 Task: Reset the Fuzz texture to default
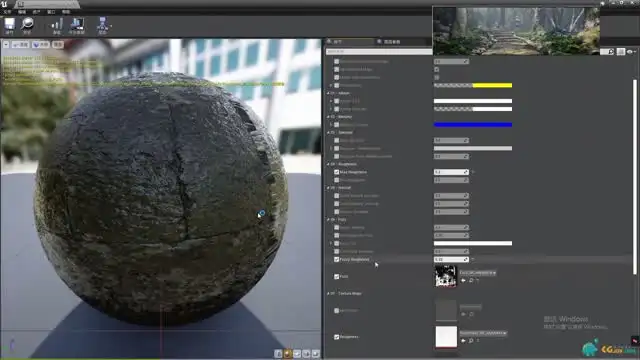(x=478, y=280)
